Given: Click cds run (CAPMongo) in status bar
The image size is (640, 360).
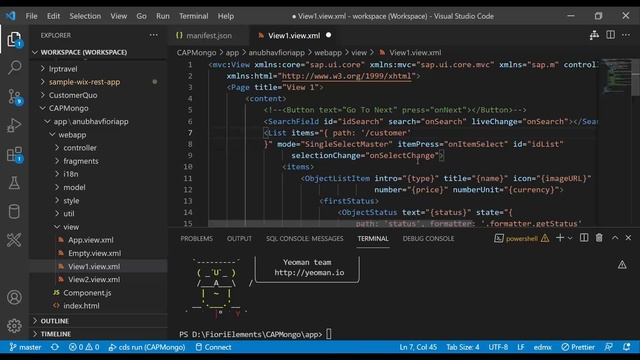Looking at the screenshot, I should pos(147,347).
